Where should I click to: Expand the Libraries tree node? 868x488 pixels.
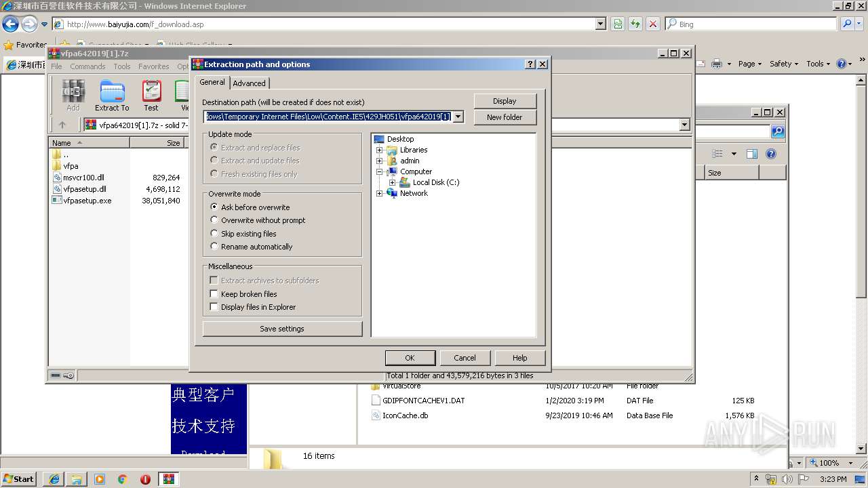pyautogui.click(x=380, y=150)
